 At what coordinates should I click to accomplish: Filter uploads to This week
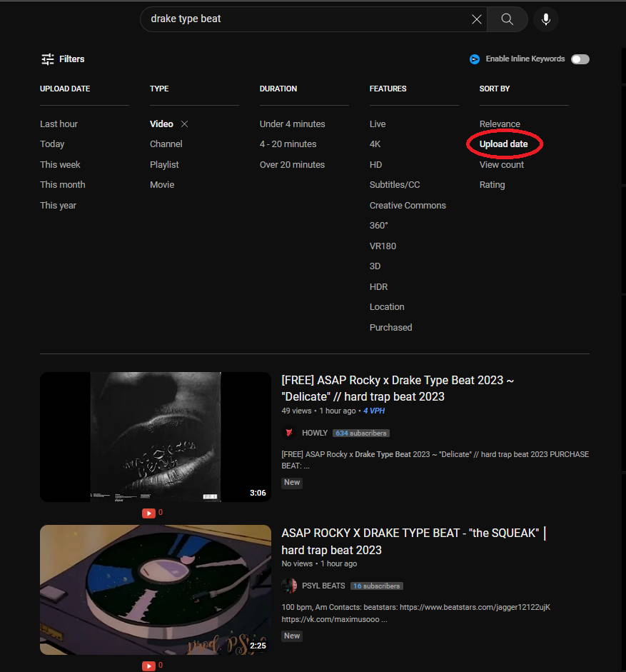pos(60,164)
